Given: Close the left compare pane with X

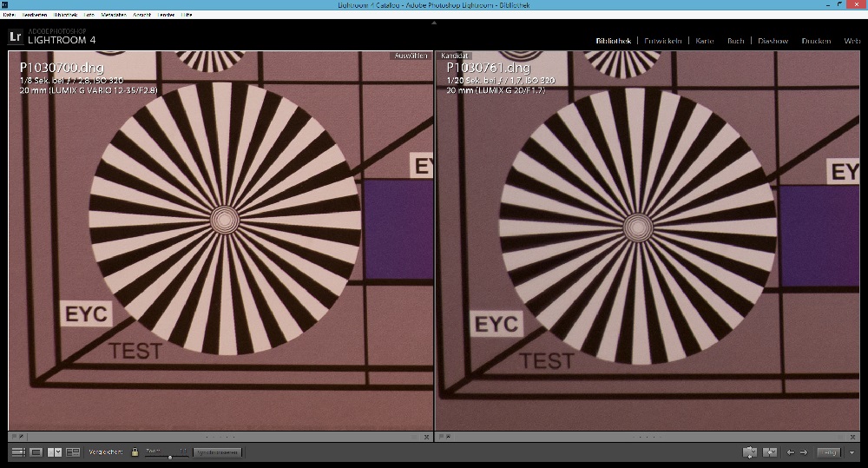Looking at the screenshot, I should coord(426,437).
